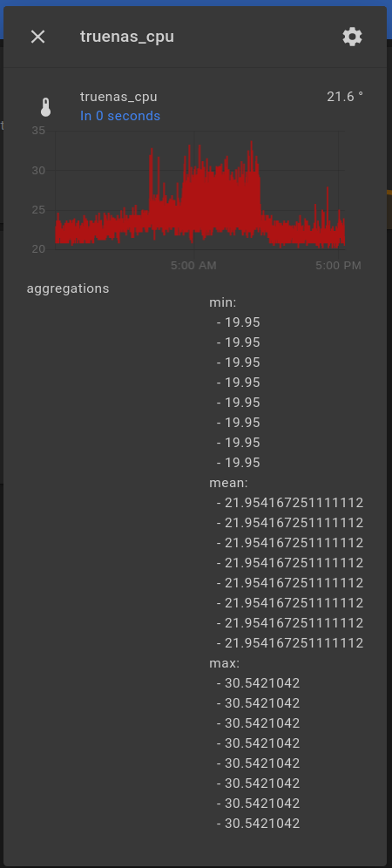Click the "max:" aggregation heading
The height and width of the screenshot is (868, 392).
(224, 663)
